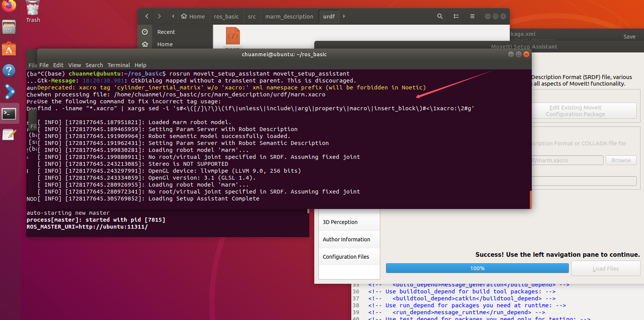Click the Recent clock icon in sidebar

(145, 32)
